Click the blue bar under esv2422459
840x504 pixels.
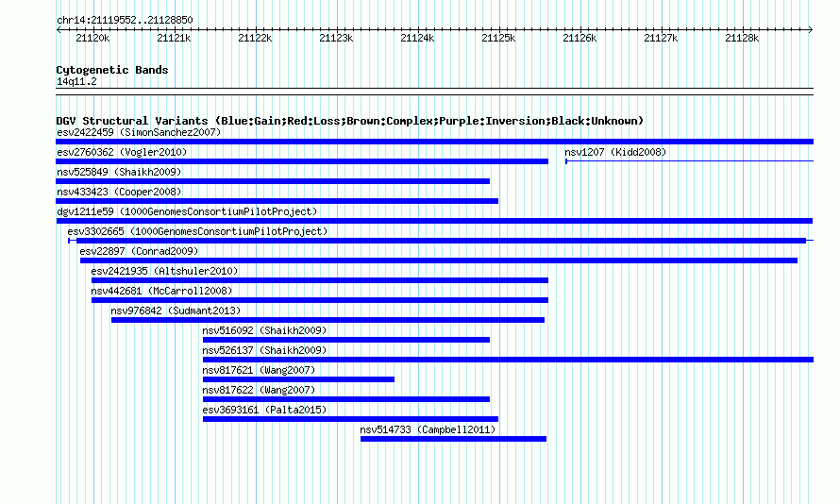click(434, 142)
